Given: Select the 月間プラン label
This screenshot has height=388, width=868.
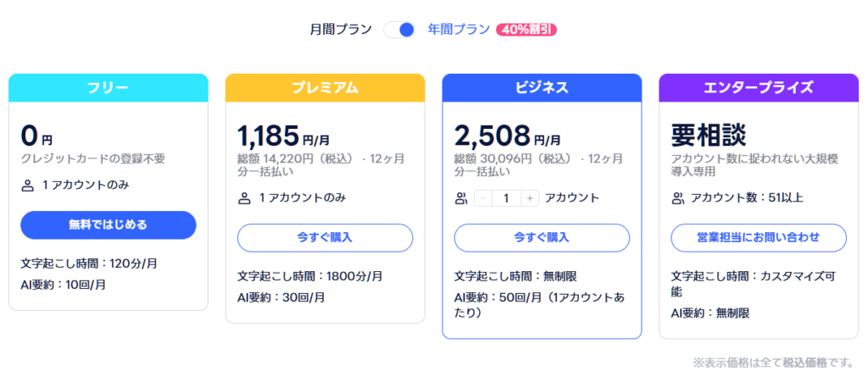Looking at the screenshot, I should pos(341,30).
